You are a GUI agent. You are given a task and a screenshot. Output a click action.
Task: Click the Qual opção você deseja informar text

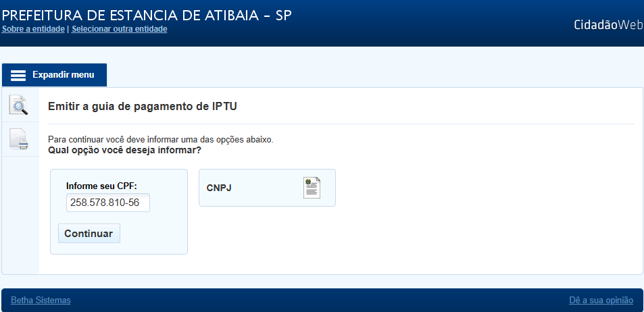pos(124,150)
